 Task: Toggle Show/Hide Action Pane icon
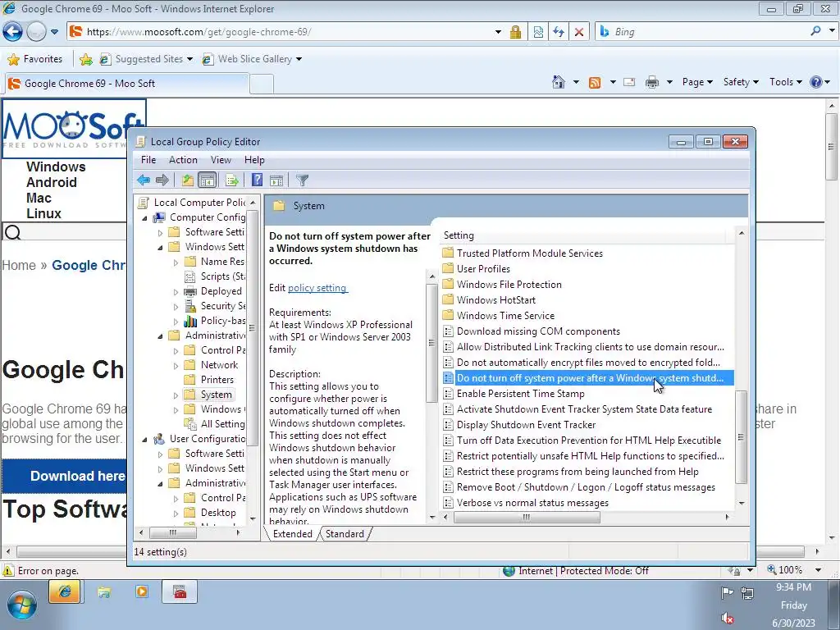(276, 180)
